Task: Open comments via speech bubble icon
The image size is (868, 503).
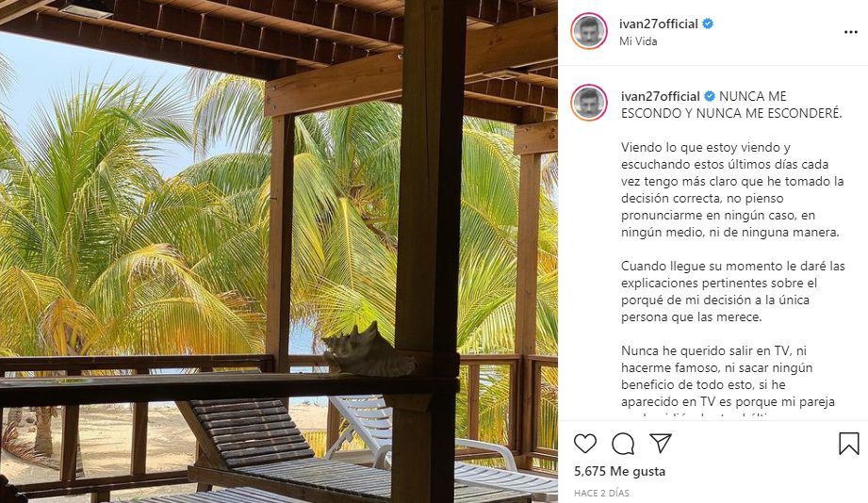Action: 623,444
